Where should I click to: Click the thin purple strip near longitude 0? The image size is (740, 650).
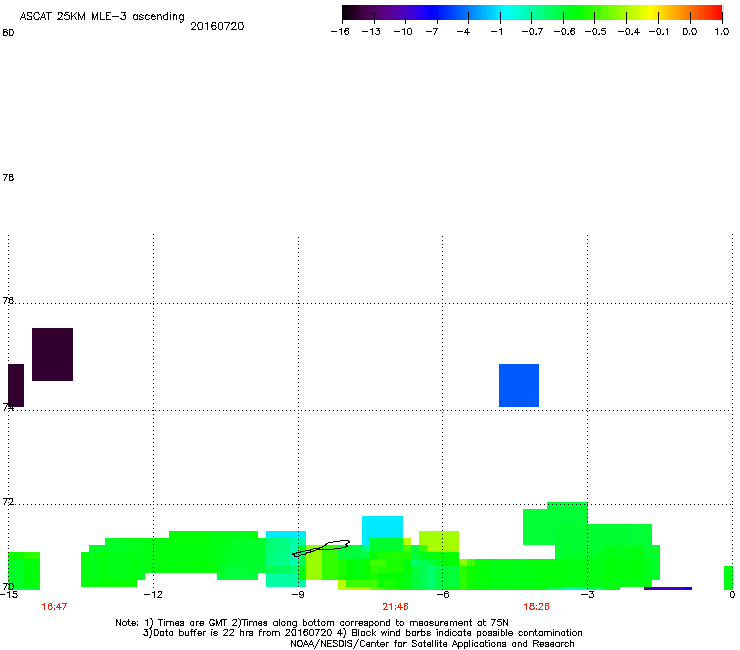[668, 588]
